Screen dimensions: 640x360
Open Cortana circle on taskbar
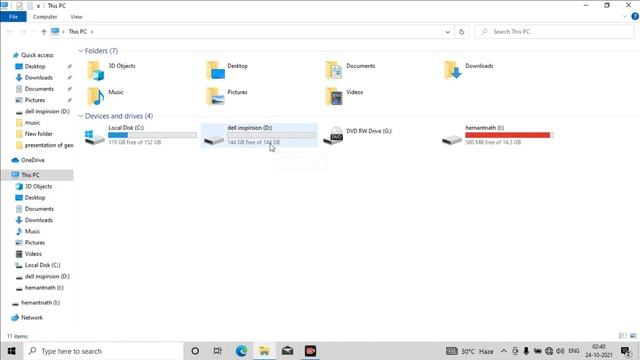pyautogui.click(x=195, y=351)
